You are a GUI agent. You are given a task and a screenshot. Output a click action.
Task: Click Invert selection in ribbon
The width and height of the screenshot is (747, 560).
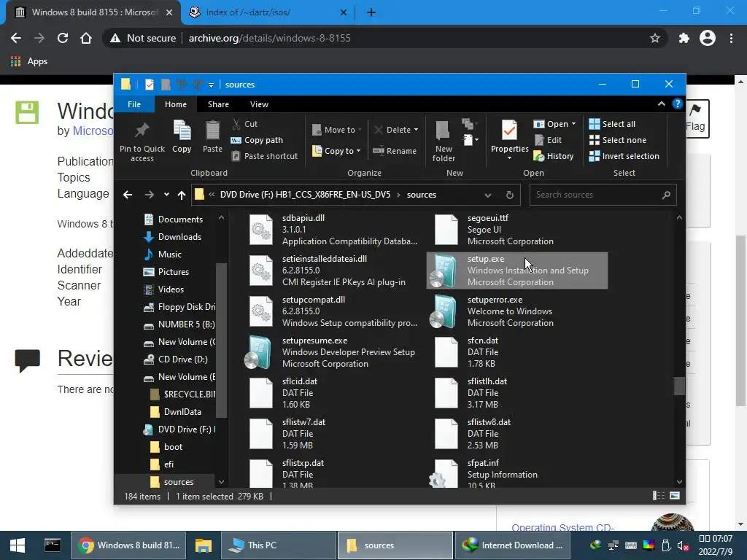(624, 156)
